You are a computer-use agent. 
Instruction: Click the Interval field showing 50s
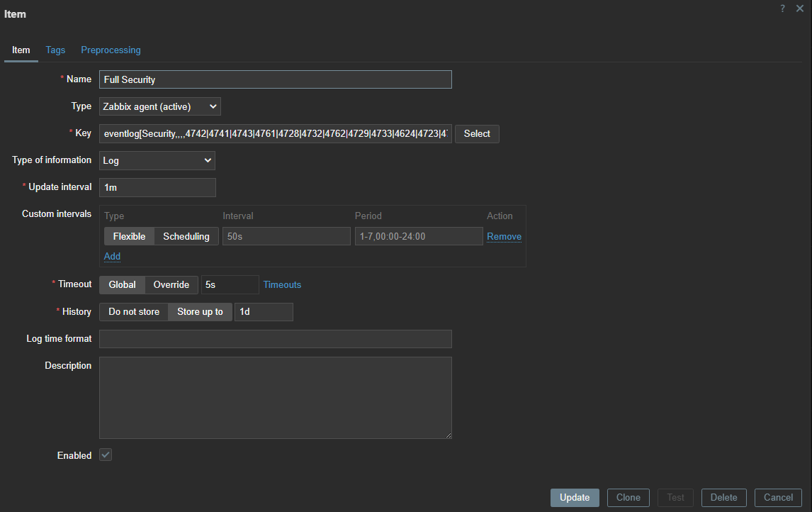click(x=286, y=236)
